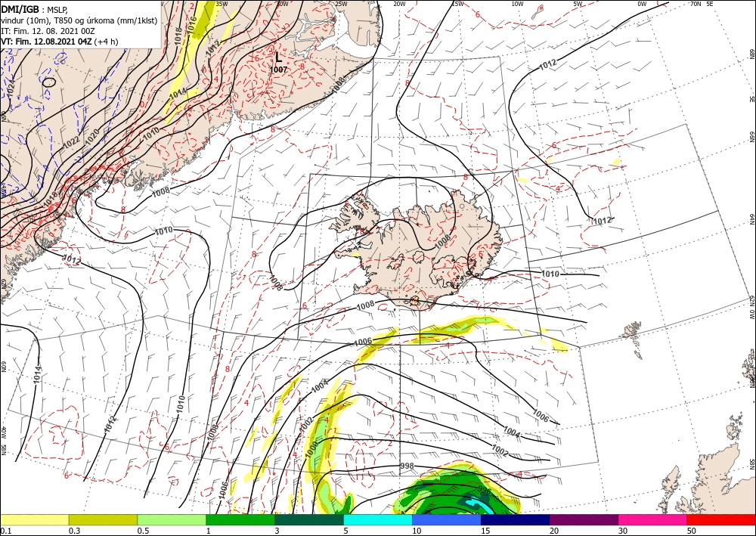Click the '1016' isobar label on yellow band
This screenshot has width=756, height=536.
[x=191, y=26]
